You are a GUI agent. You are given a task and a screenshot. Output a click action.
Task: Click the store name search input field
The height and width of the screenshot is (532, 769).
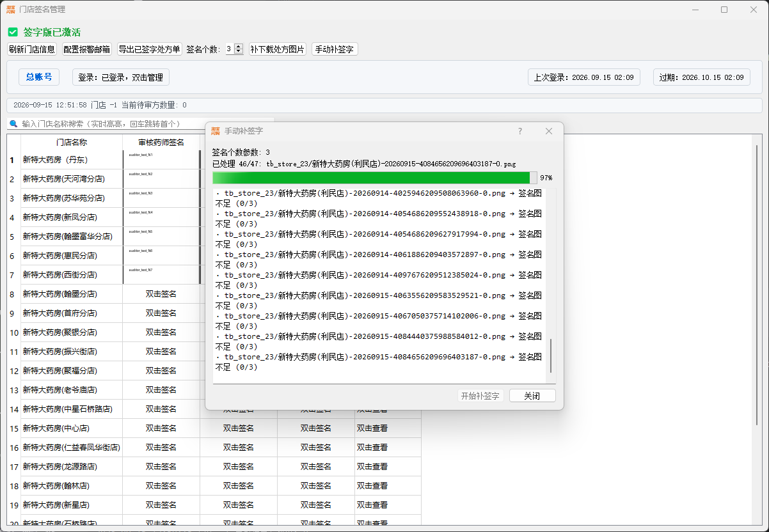pos(141,123)
